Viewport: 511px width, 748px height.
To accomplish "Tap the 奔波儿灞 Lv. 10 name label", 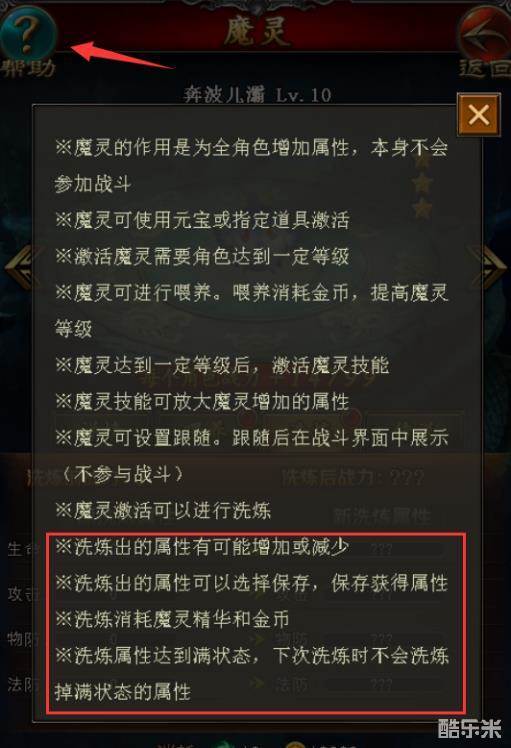I will tap(258, 95).
